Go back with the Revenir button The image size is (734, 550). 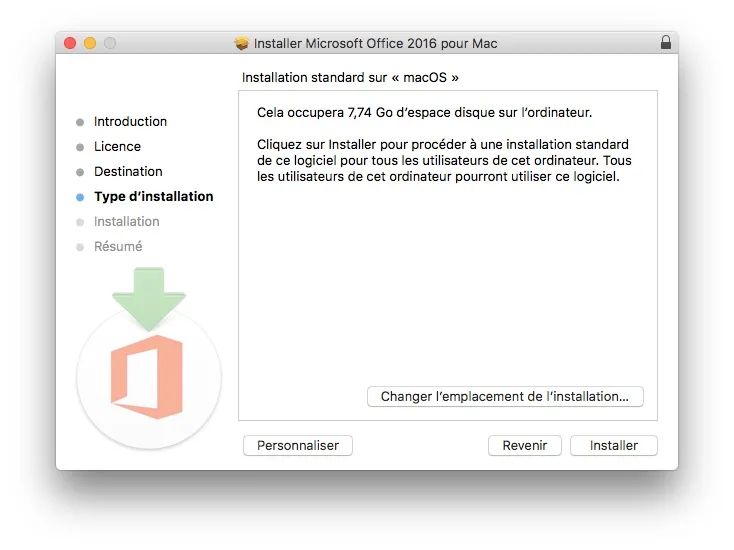coord(524,445)
